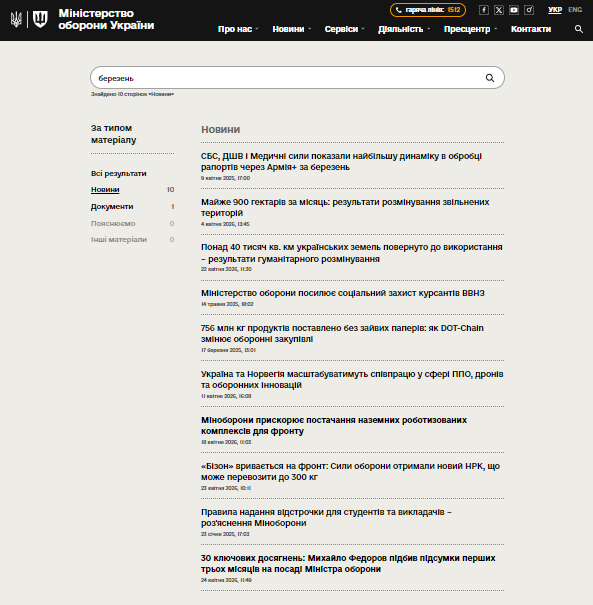Select the Документи filter

click(x=112, y=206)
